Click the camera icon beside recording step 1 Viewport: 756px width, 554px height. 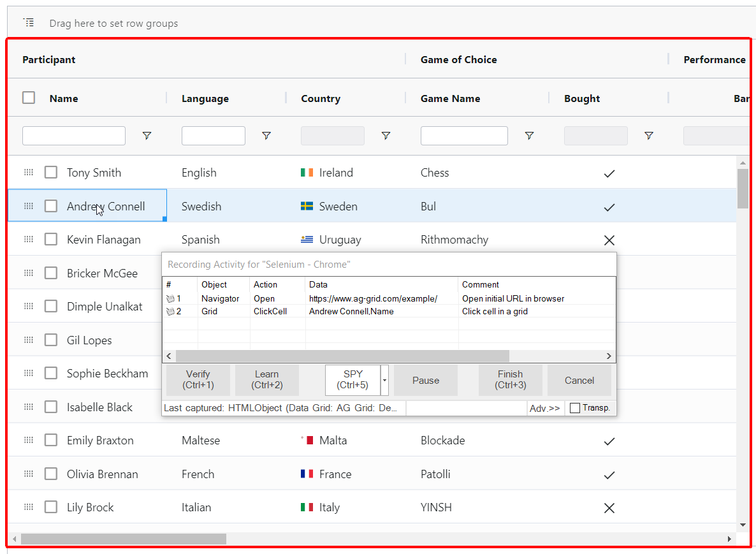170,298
